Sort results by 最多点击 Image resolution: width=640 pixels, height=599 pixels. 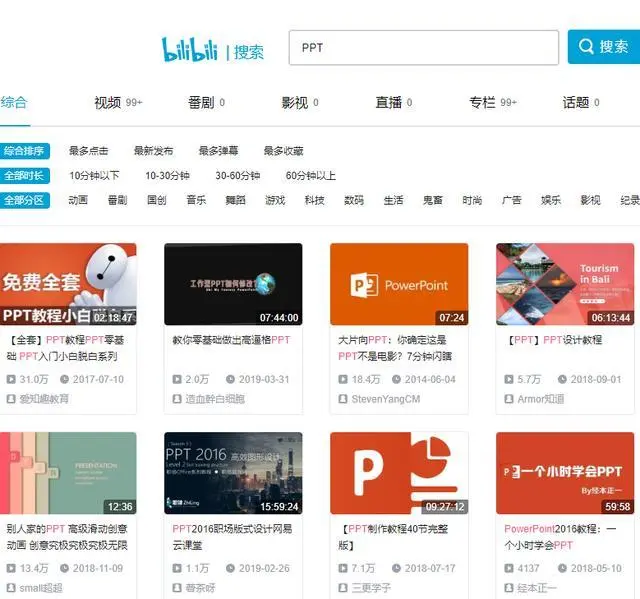tap(89, 151)
